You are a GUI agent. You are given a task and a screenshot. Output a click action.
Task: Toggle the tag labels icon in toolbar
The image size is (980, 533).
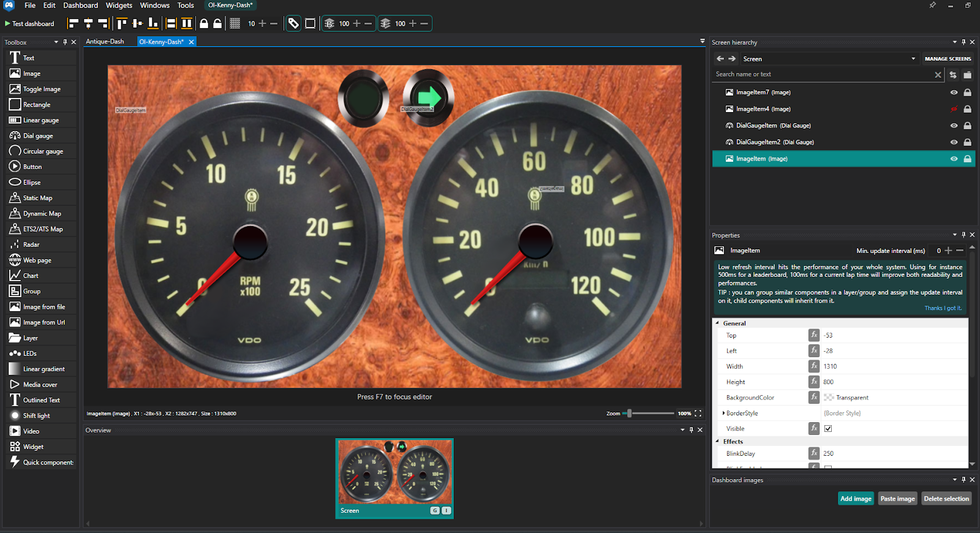click(294, 24)
